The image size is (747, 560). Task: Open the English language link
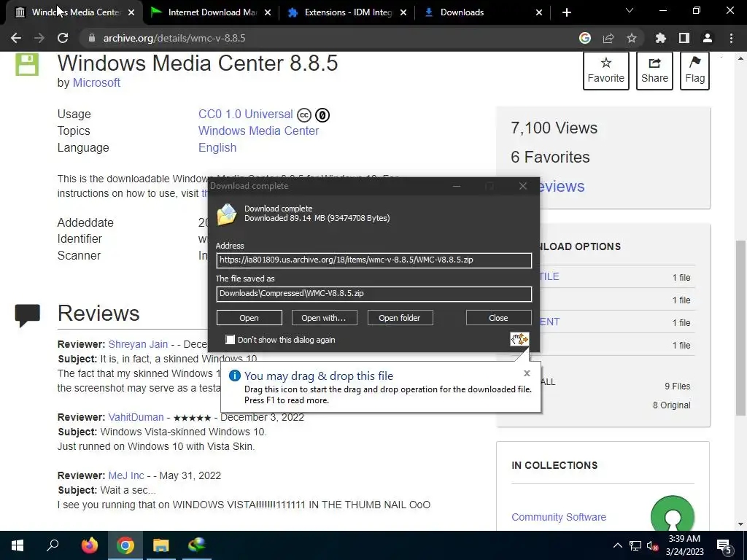click(217, 147)
